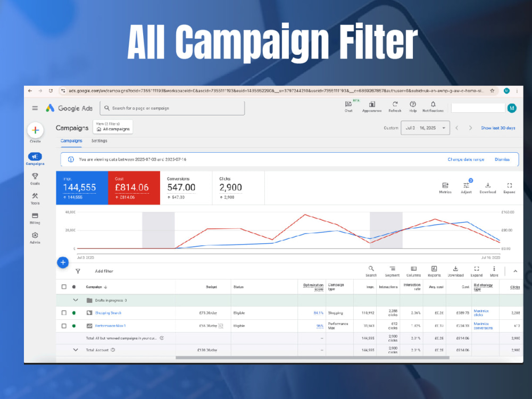
Task: Click the Google Ads logo
Action: [x=69, y=108]
